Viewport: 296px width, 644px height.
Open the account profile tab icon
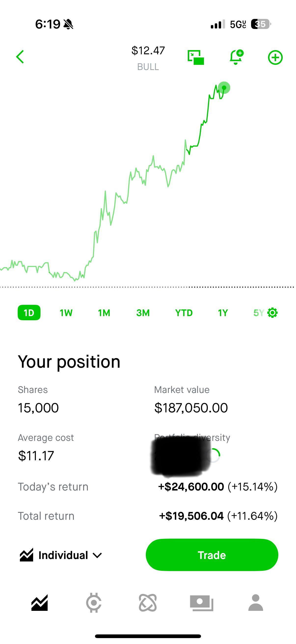256,603
